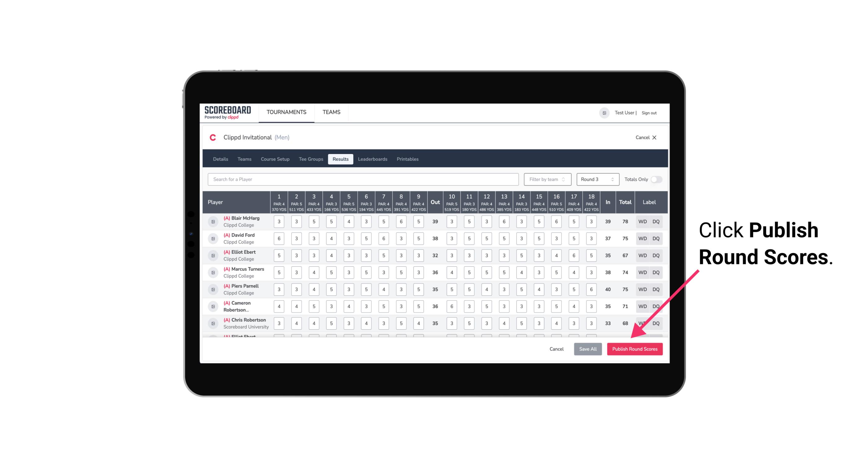Click the WD icon for Blair McHarg
Viewport: 868px width, 467px height.
pos(643,222)
